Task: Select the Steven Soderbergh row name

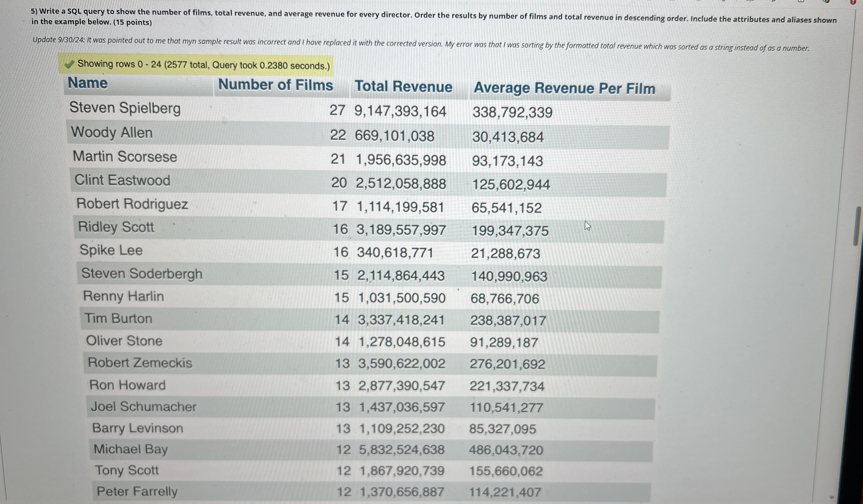Action: click(142, 274)
